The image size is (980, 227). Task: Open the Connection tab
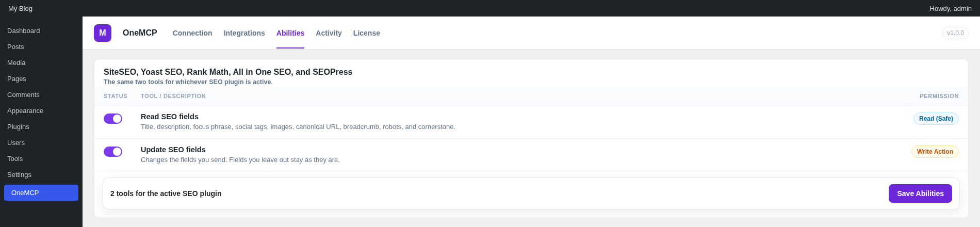point(192,33)
